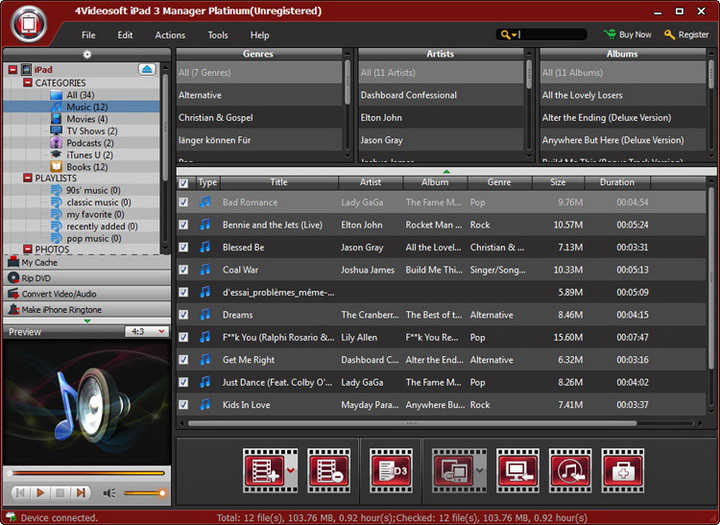The image size is (720, 525).
Task: Go to previous track in preview
Action: (20, 493)
